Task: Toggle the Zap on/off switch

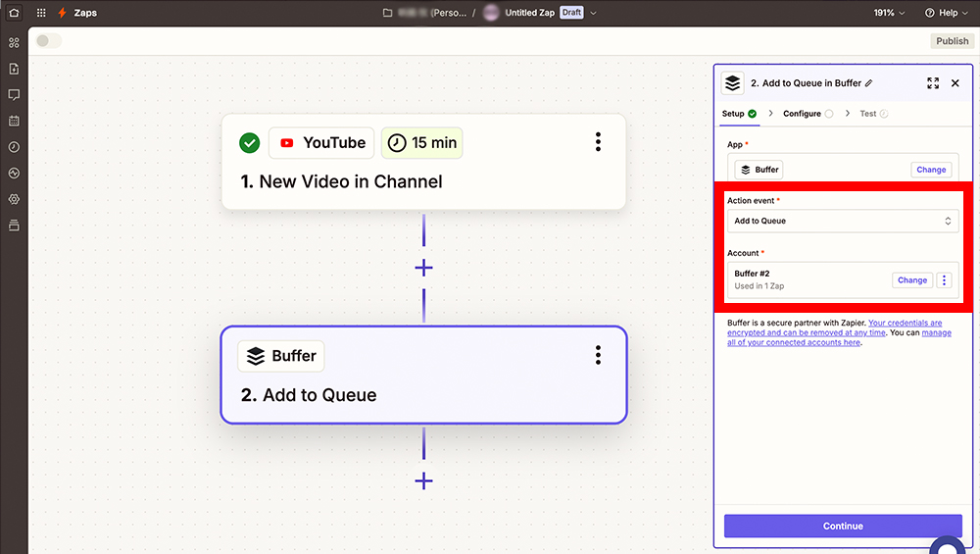Action: click(x=49, y=40)
